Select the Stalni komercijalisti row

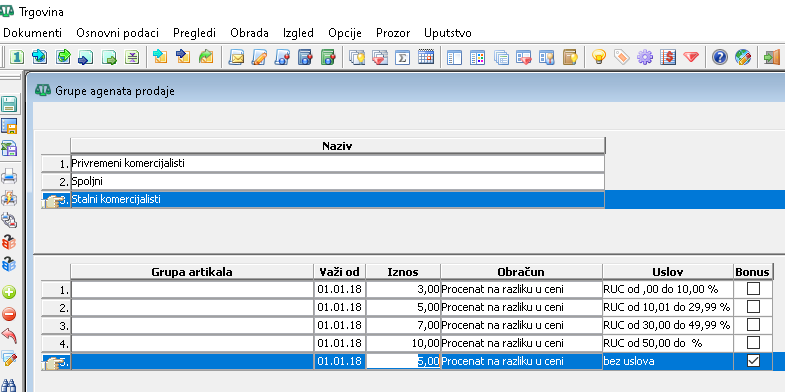point(337,199)
